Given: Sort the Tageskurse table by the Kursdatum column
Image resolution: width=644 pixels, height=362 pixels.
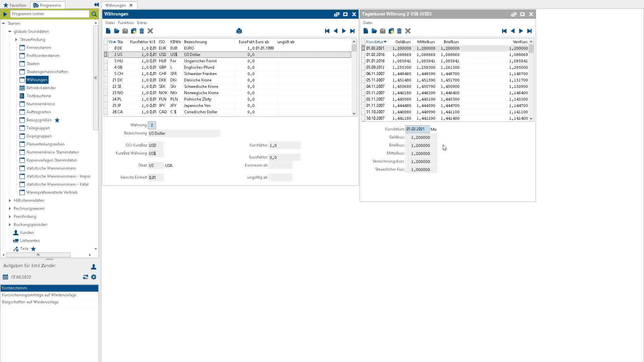Looking at the screenshot, I should pos(376,42).
